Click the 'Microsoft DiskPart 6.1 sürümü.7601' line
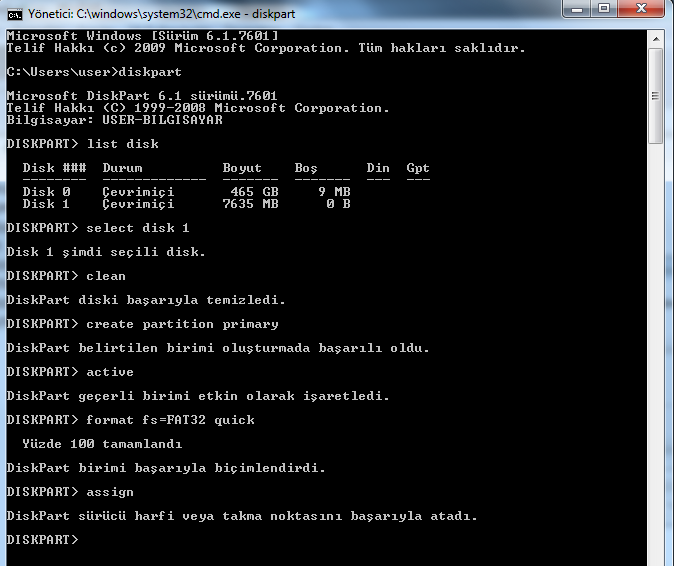The width and height of the screenshot is (674, 566). (142, 95)
